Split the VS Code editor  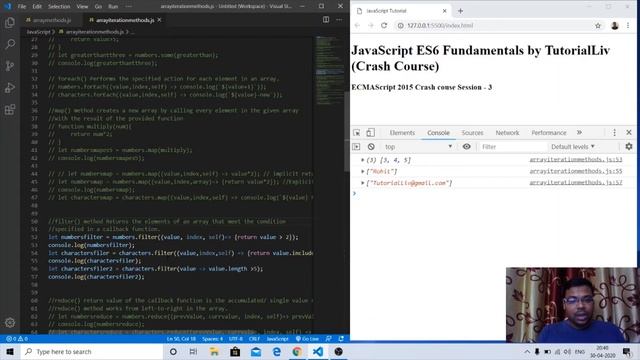326,20
